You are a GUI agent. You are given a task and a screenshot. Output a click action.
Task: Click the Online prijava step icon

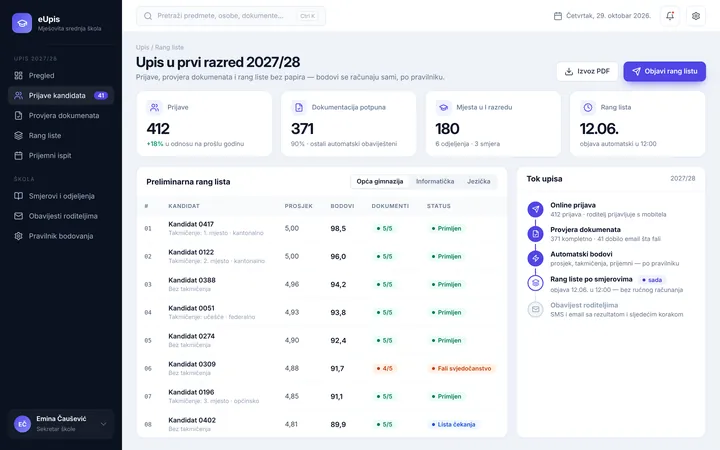535,209
